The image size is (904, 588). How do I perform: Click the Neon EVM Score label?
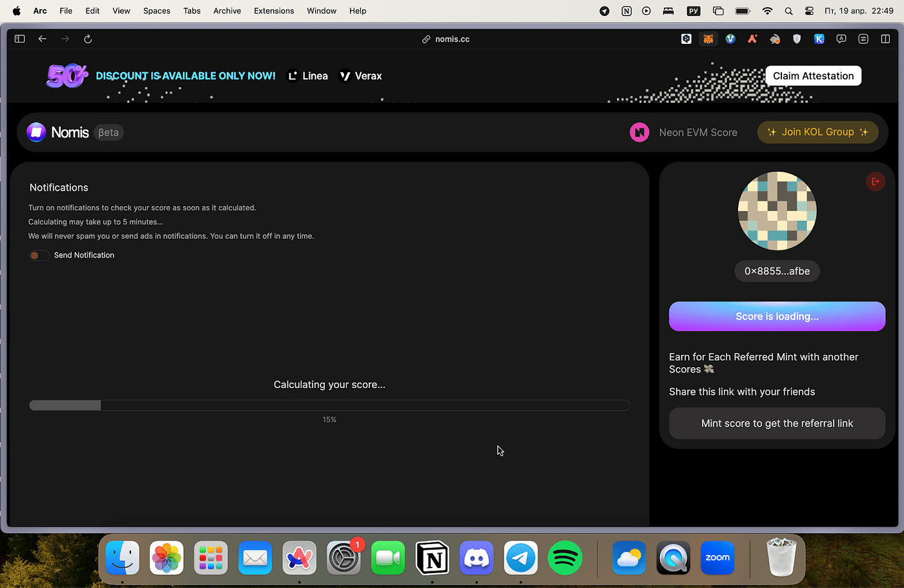(698, 132)
